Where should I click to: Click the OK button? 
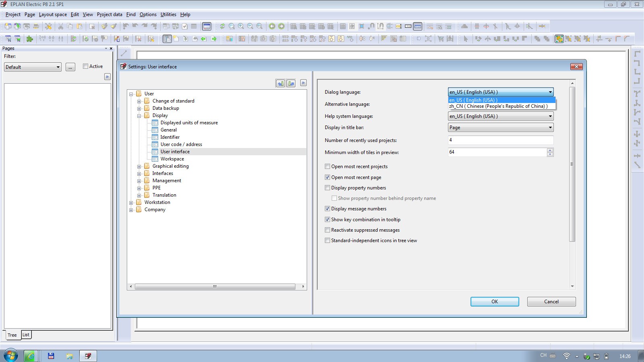(495, 302)
